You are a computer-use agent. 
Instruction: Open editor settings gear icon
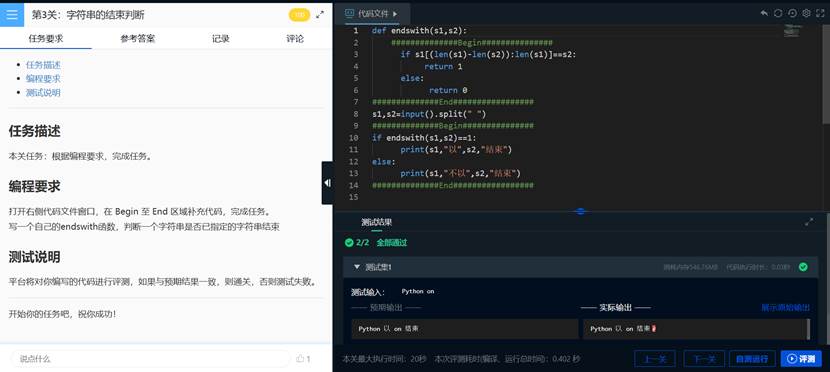point(806,13)
